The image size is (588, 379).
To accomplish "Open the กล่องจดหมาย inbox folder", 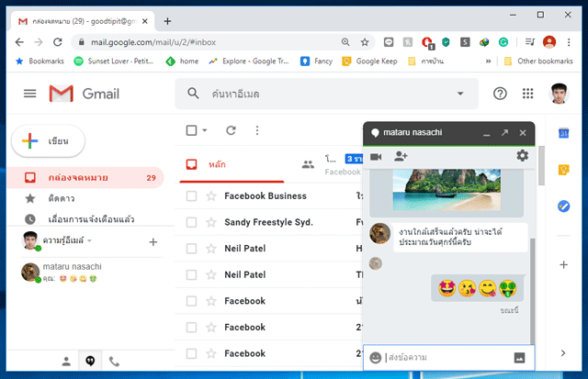I will pyautogui.click(x=85, y=177).
